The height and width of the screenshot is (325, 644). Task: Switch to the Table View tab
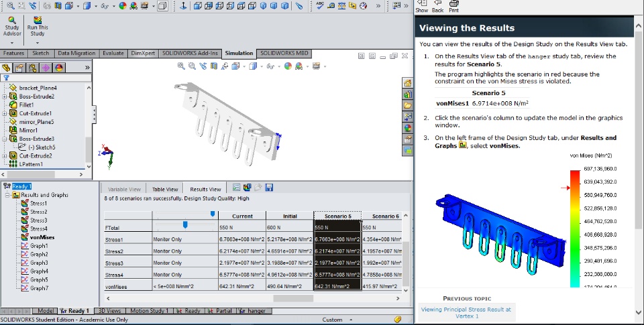point(165,189)
